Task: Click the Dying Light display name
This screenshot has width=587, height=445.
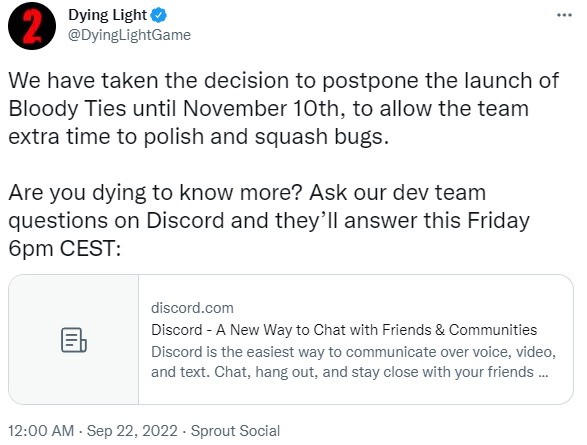Action: tap(107, 15)
